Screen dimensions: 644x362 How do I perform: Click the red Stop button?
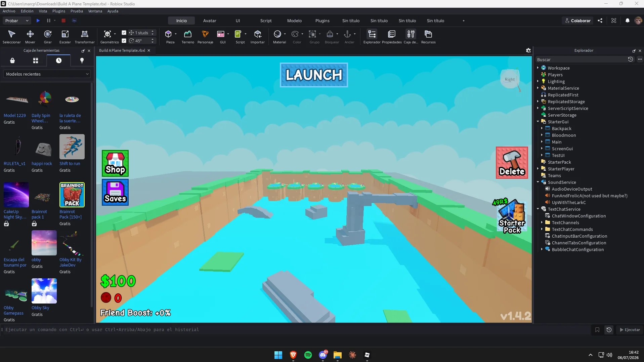[63, 21]
